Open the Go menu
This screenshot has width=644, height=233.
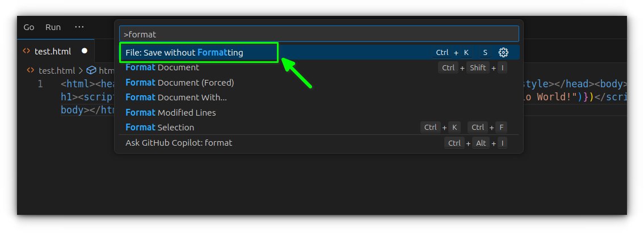coord(29,27)
